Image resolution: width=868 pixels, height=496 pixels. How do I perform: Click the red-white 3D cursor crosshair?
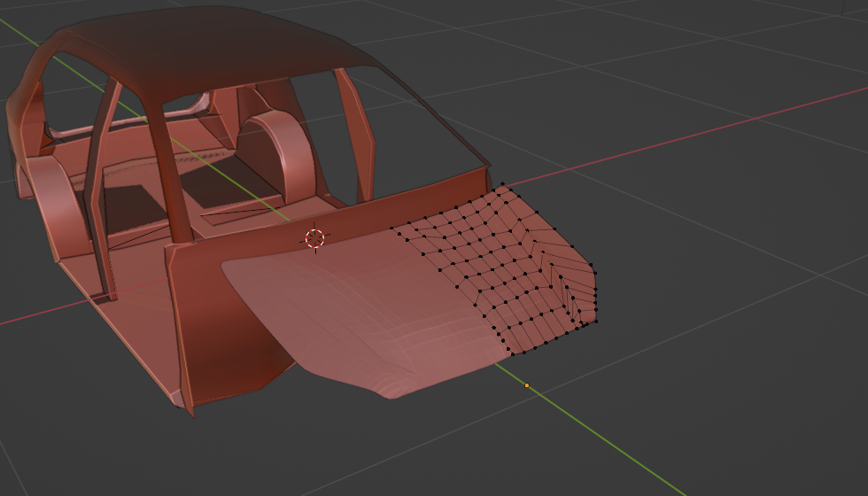click(x=315, y=238)
